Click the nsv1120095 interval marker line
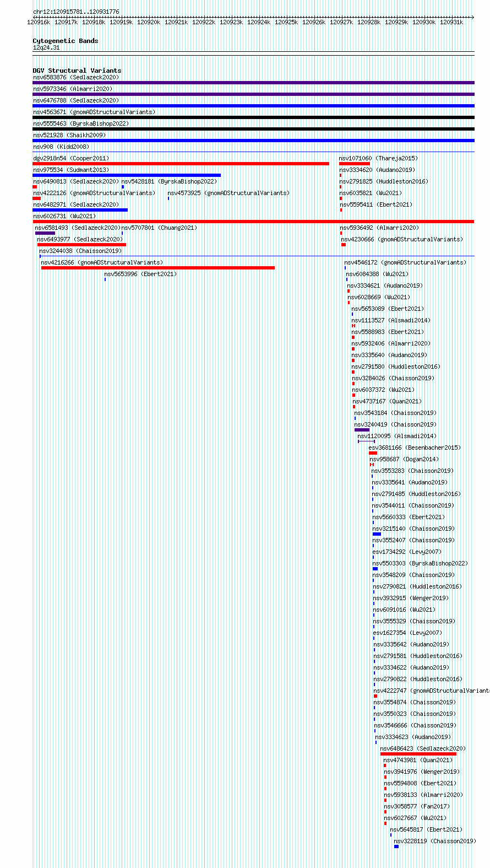This screenshot has width=490, height=868. pos(366,441)
